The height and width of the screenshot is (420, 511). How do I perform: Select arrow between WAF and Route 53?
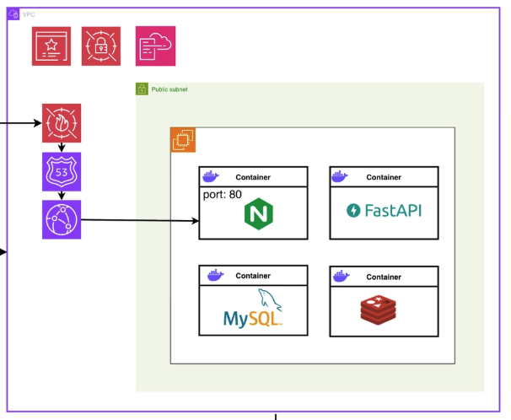pyautogui.click(x=62, y=148)
